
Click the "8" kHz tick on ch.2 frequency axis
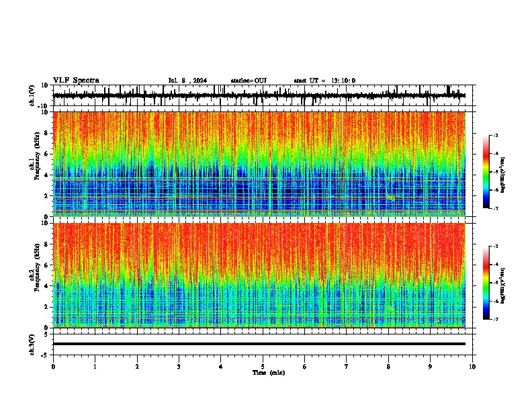pos(47,244)
